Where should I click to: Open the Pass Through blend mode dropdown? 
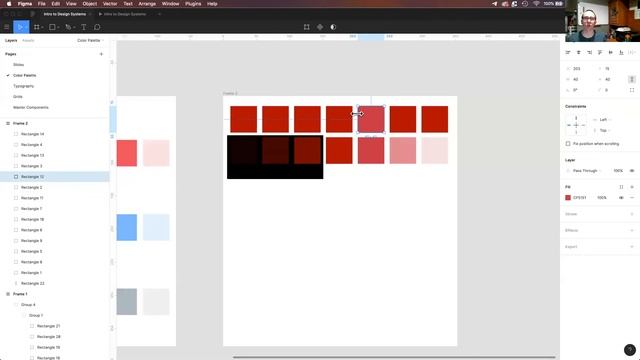[x=587, y=171]
